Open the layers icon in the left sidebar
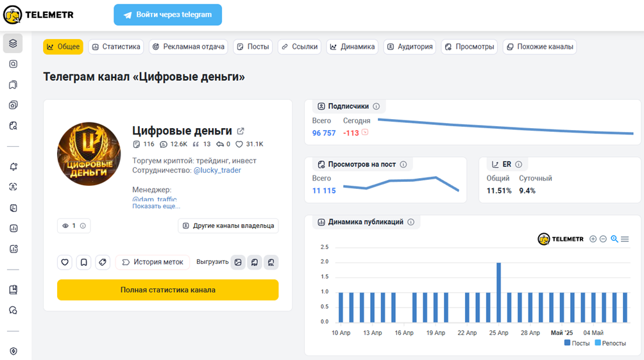 (13, 43)
